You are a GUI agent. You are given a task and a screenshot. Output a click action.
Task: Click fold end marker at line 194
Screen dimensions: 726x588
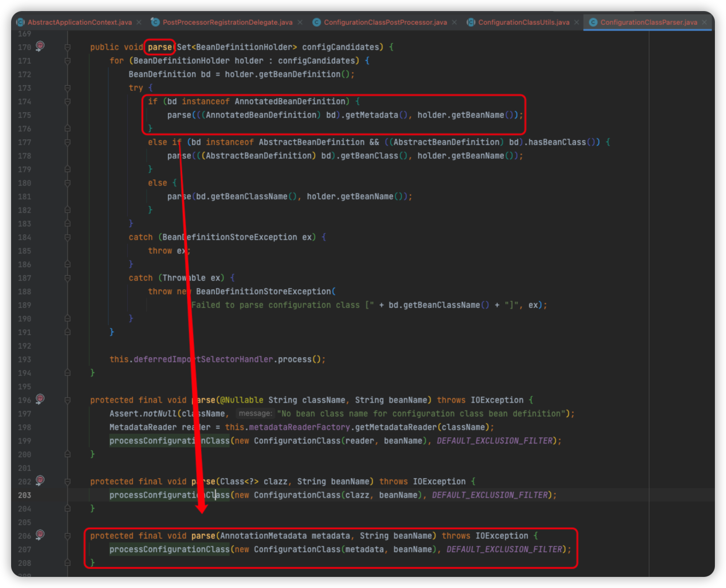pos(68,373)
